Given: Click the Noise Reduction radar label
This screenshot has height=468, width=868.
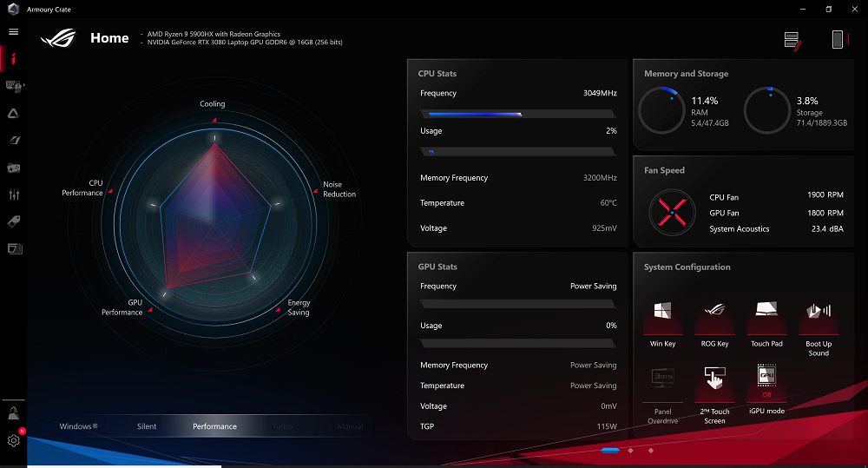Looking at the screenshot, I should pos(339,189).
